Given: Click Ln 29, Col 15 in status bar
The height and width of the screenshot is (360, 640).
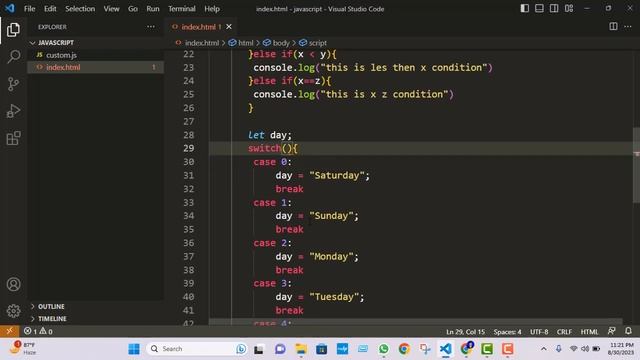Looking at the screenshot, I should pyautogui.click(x=465, y=331).
